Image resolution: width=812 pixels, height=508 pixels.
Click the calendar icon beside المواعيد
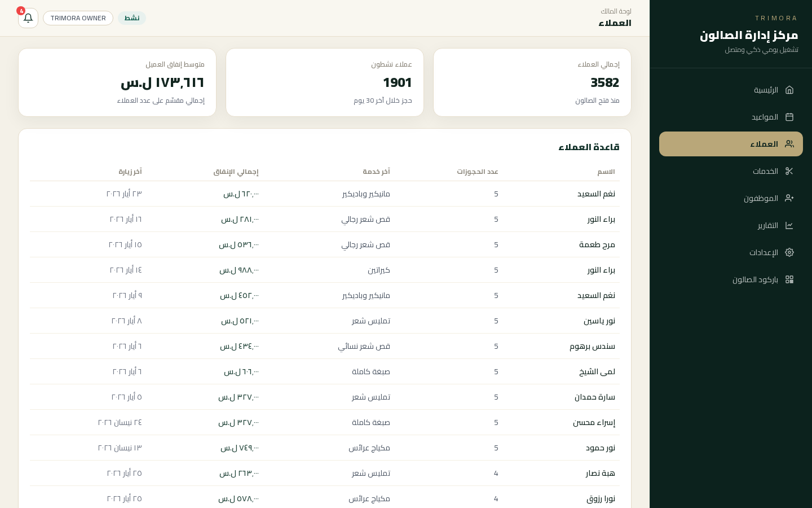(789, 117)
